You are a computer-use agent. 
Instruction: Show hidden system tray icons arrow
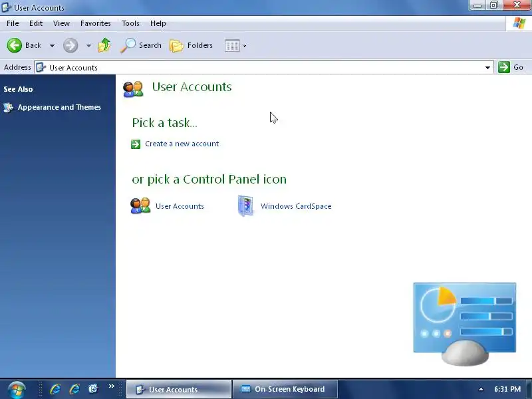[481, 389]
